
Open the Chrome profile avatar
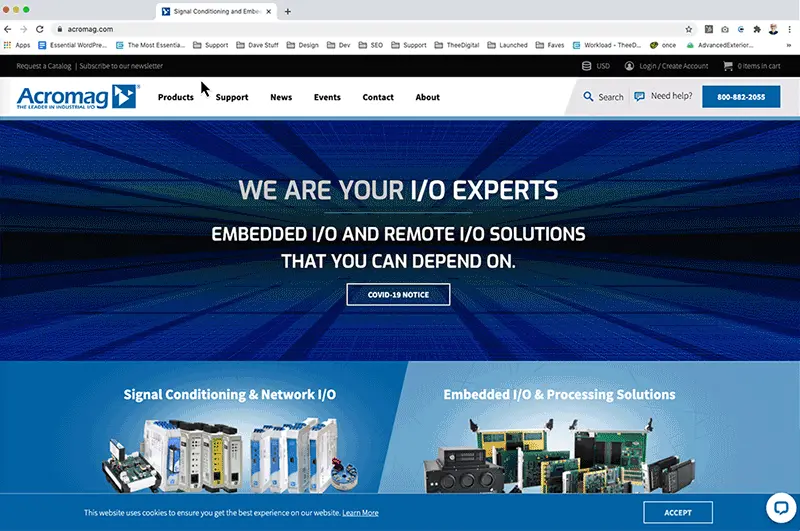773,29
